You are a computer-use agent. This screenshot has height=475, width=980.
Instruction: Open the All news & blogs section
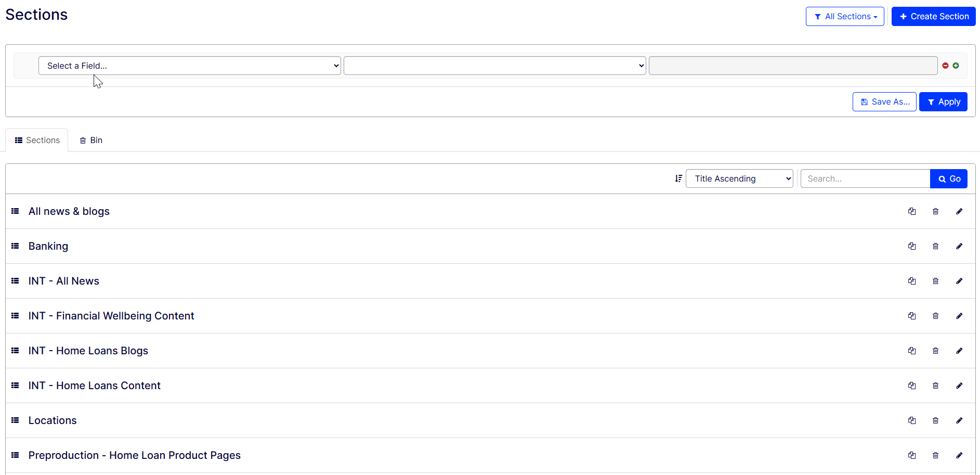coord(69,211)
